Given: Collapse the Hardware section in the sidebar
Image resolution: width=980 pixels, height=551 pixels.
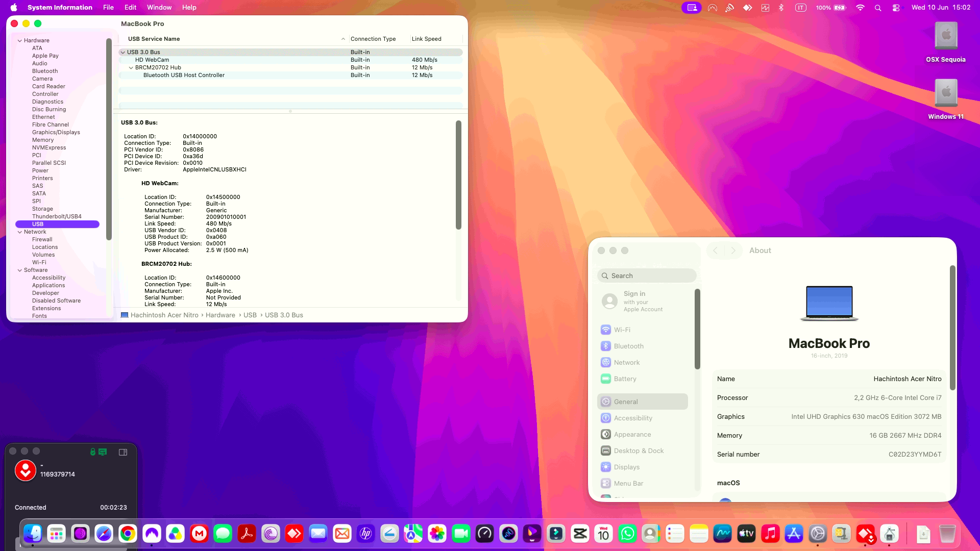Looking at the screenshot, I should point(20,40).
